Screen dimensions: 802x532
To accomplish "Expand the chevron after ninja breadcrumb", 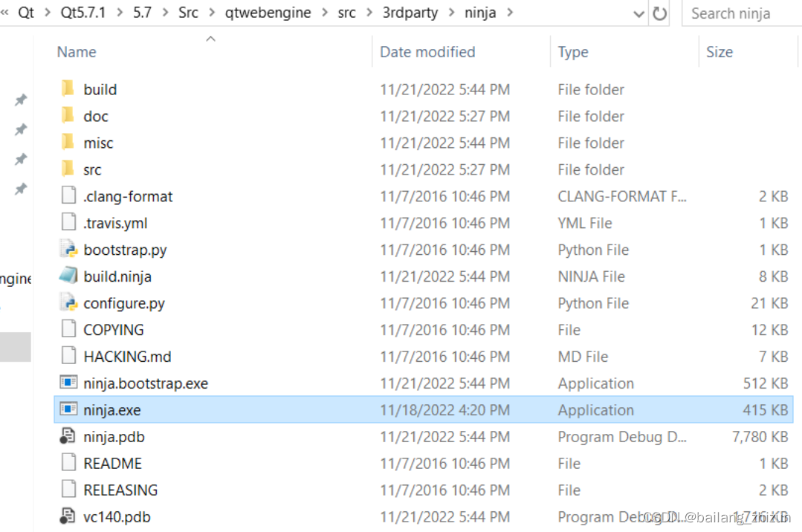I will pos(510,13).
